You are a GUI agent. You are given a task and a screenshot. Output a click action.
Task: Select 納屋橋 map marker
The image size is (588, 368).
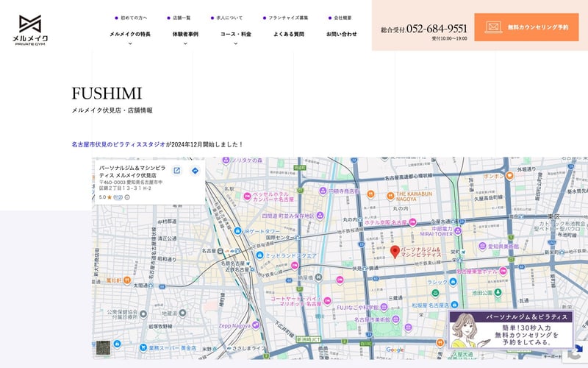(x=318, y=278)
